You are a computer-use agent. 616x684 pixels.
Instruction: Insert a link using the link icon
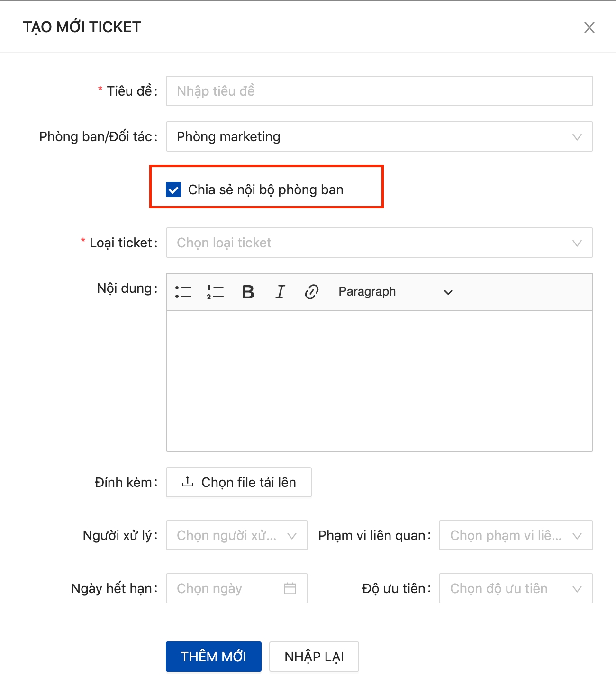click(x=311, y=292)
